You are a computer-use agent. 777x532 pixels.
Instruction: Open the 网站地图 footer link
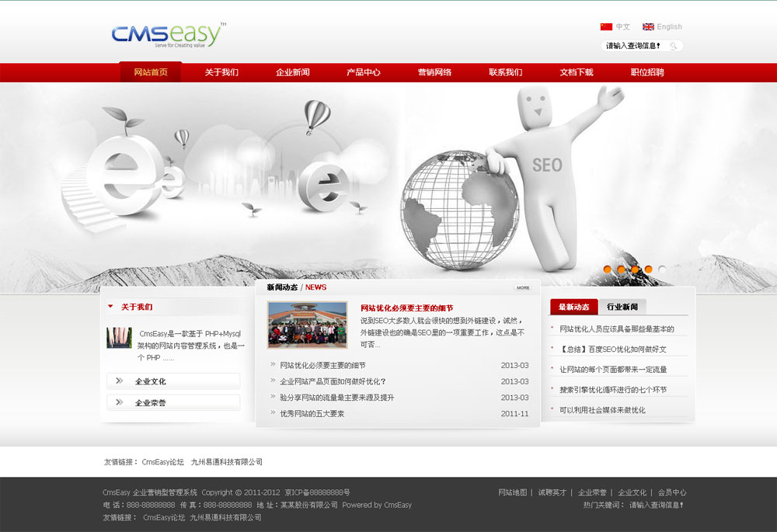pyautogui.click(x=513, y=492)
